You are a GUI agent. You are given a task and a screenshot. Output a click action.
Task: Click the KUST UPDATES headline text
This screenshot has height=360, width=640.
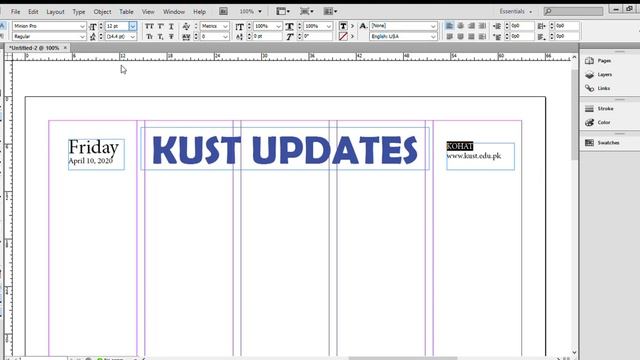[x=285, y=150]
